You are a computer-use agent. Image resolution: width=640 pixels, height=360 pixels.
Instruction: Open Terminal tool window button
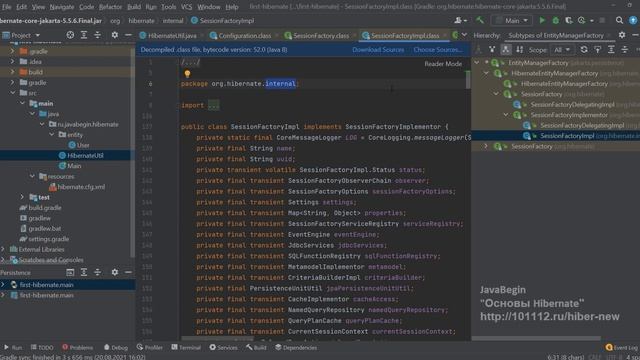point(186,347)
